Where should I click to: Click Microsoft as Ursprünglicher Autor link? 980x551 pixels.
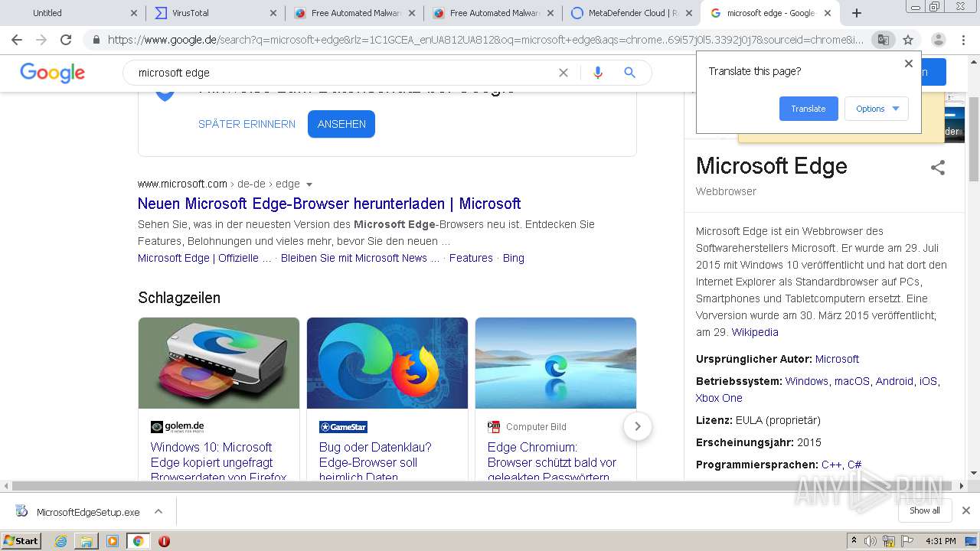pyautogui.click(x=837, y=359)
